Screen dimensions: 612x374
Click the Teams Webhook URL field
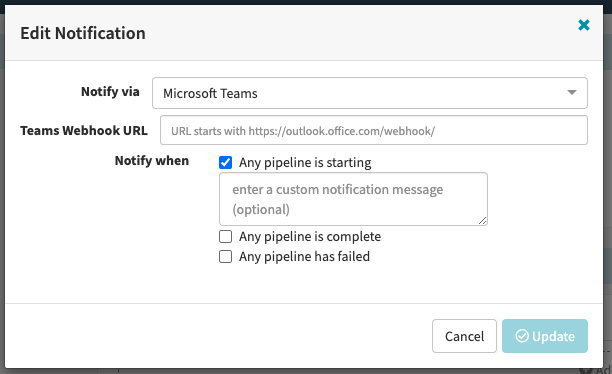374,130
